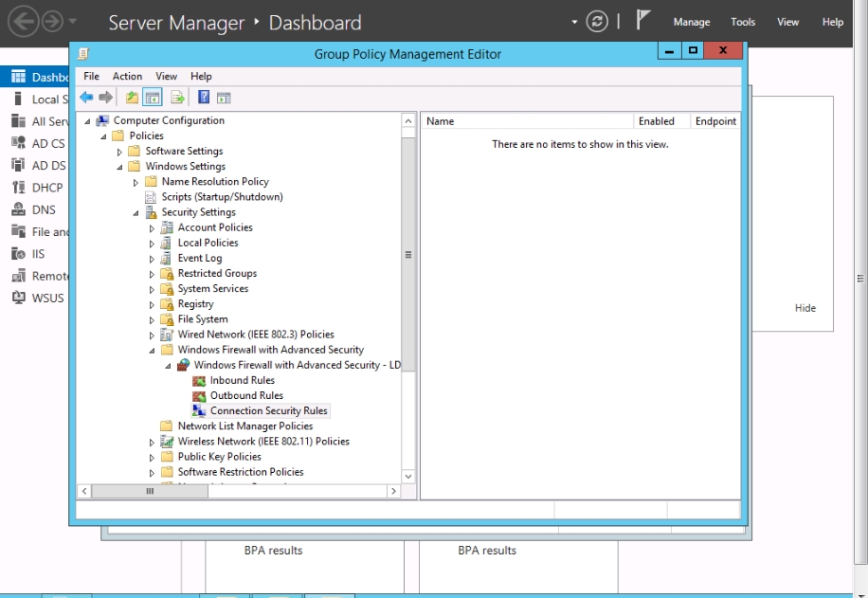Click the tree pane scroll-left arrow

coord(84,491)
